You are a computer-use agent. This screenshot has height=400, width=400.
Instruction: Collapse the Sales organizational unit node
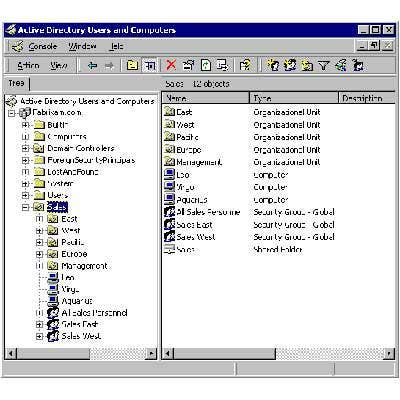(25, 207)
